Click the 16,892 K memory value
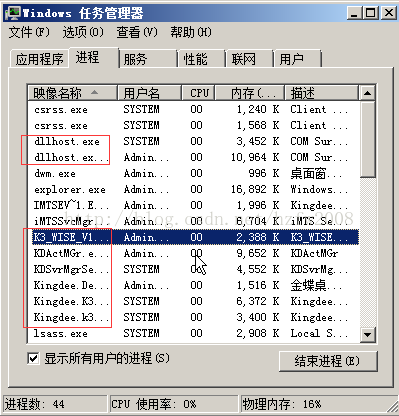The height and width of the screenshot is (416, 399). (255, 189)
